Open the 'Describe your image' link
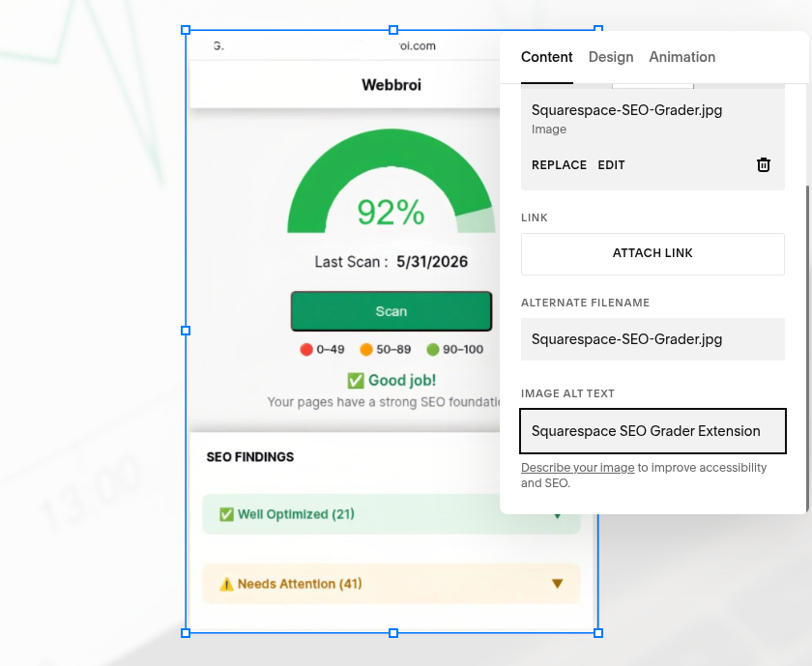This screenshot has height=666, width=812. coord(577,468)
